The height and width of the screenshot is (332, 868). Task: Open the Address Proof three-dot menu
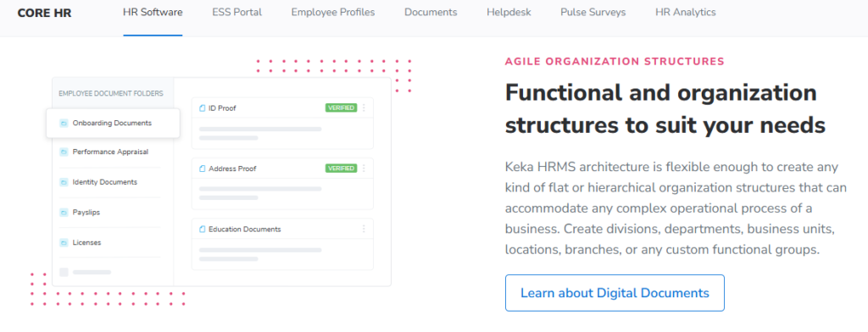click(364, 169)
